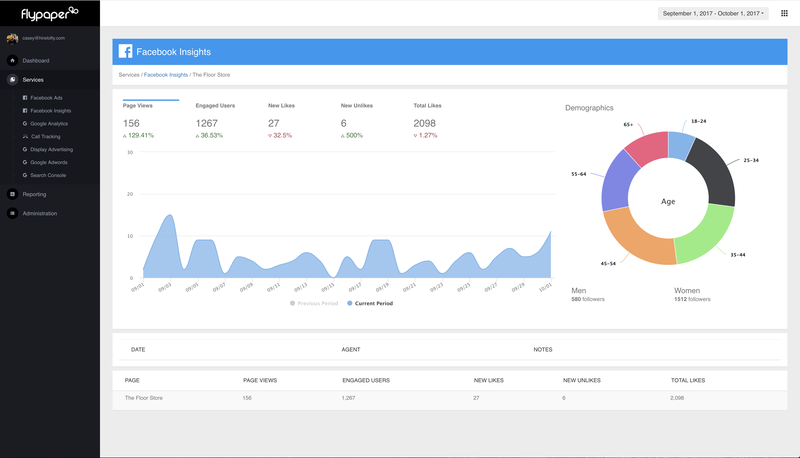Select the Page Views metric tab
The image size is (800, 458).
pos(151,120)
